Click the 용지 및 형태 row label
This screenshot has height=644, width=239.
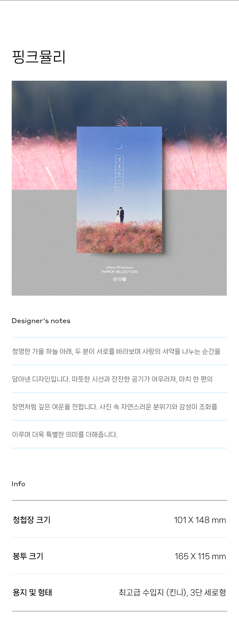[x=32, y=592]
